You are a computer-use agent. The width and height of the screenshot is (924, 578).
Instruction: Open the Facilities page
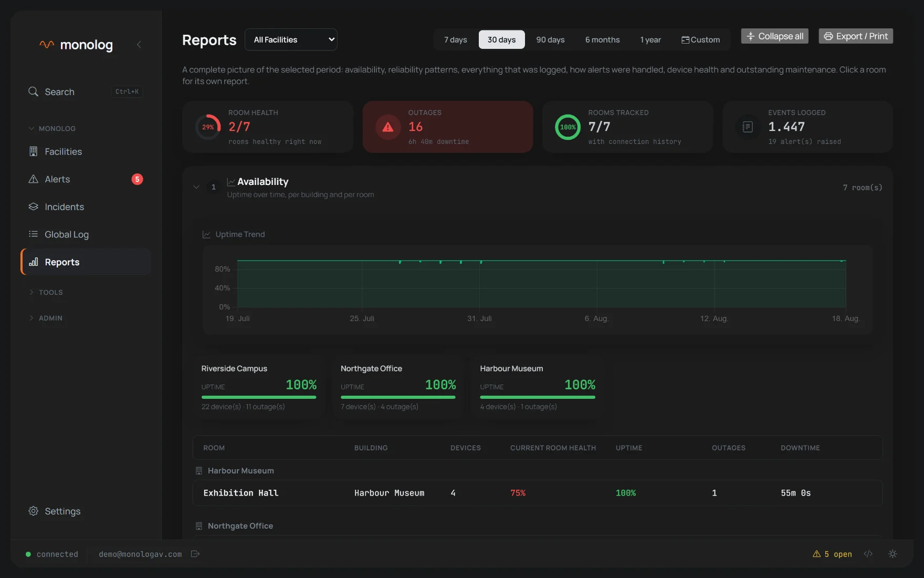tap(86, 151)
